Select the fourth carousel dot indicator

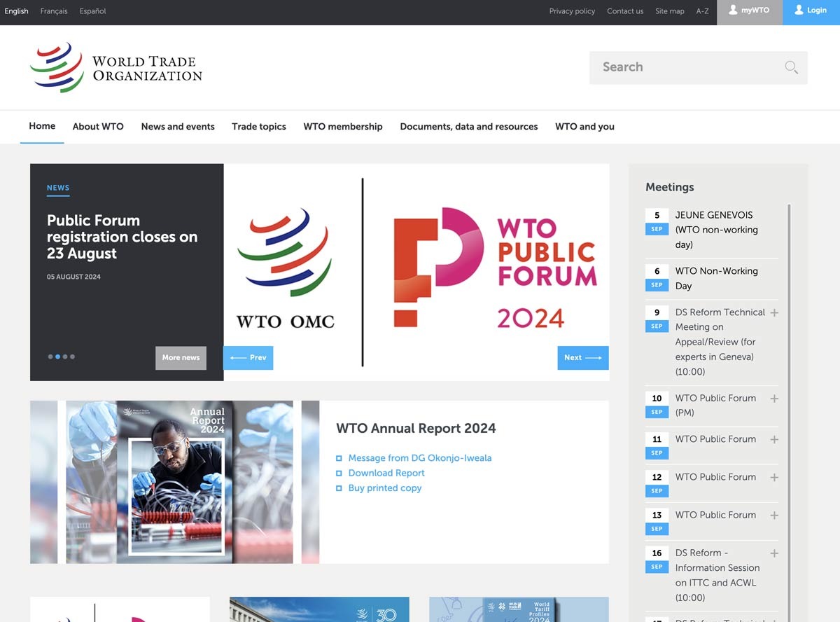coord(72,357)
